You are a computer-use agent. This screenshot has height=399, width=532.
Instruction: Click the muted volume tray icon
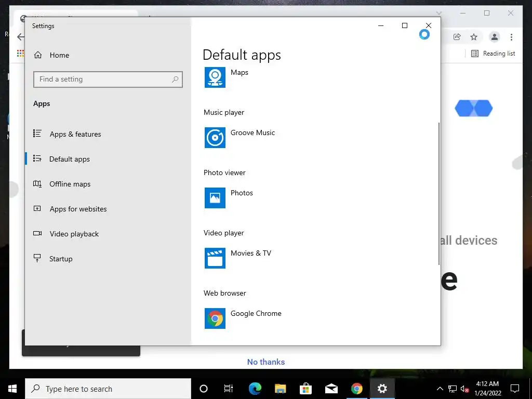point(465,389)
